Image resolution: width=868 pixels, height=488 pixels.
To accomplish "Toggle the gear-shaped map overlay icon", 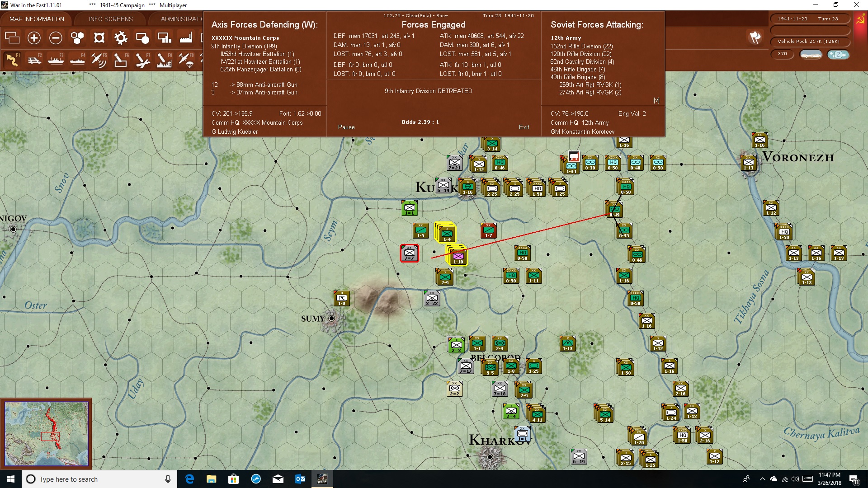I will pos(121,38).
